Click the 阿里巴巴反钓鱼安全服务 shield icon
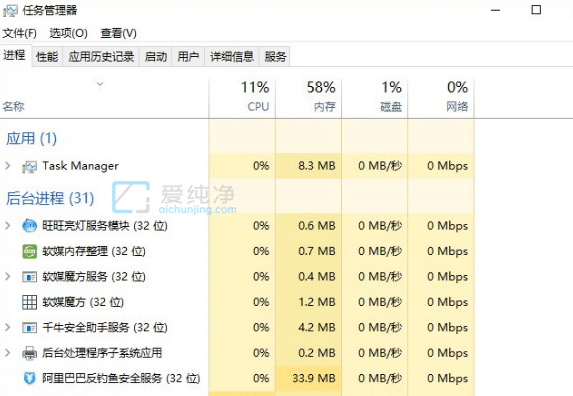The width and height of the screenshot is (573, 396). tap(29, 378)
